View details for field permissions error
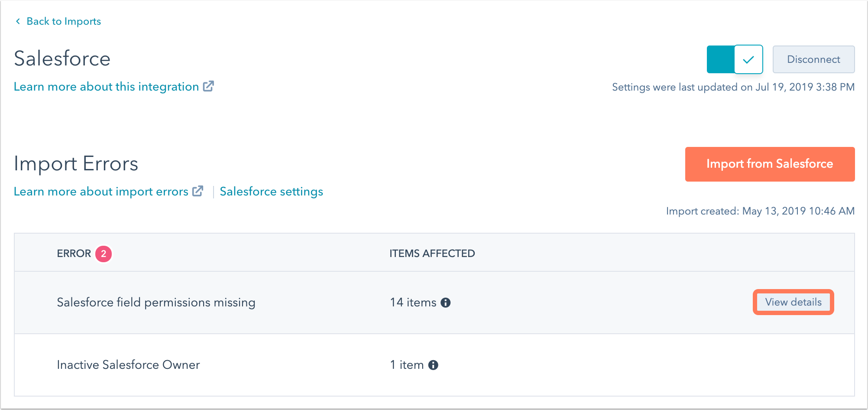Image resolution: width=868 pixels, height=410 pixels. (x=793, y=302)
